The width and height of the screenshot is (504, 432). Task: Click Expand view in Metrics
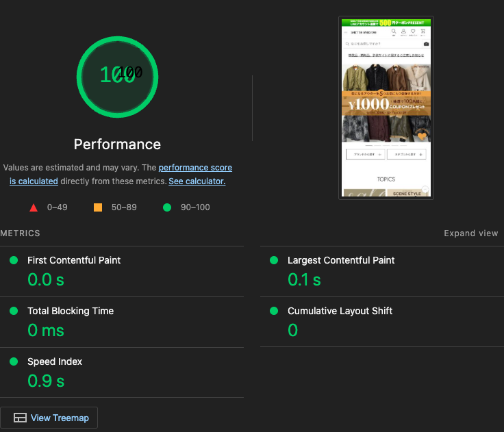[x=471, y=233]
